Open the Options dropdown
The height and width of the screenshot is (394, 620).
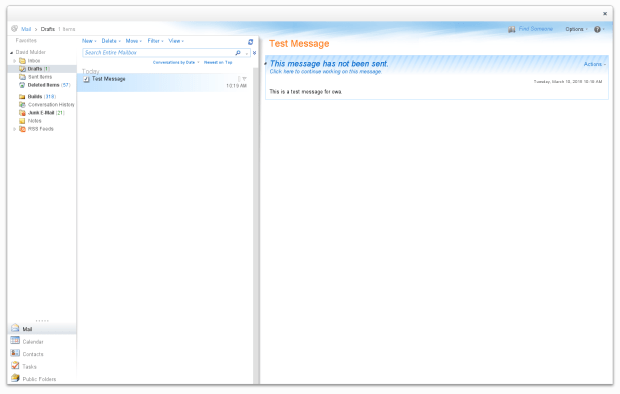576,29
